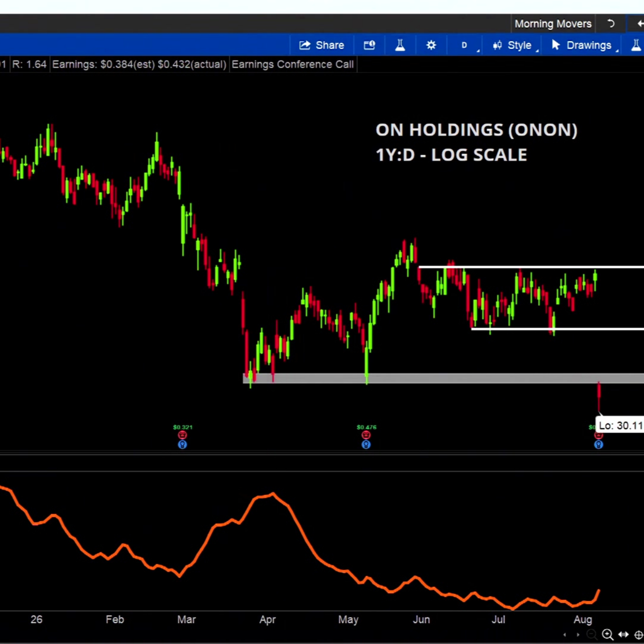Click the Earnings Conference Call label

click(293, 64)
